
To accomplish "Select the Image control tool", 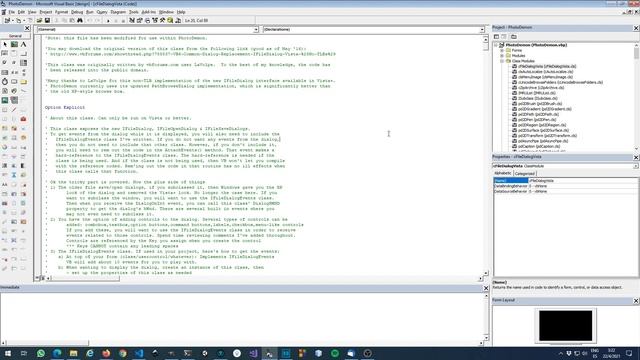I will pos(5,100).
